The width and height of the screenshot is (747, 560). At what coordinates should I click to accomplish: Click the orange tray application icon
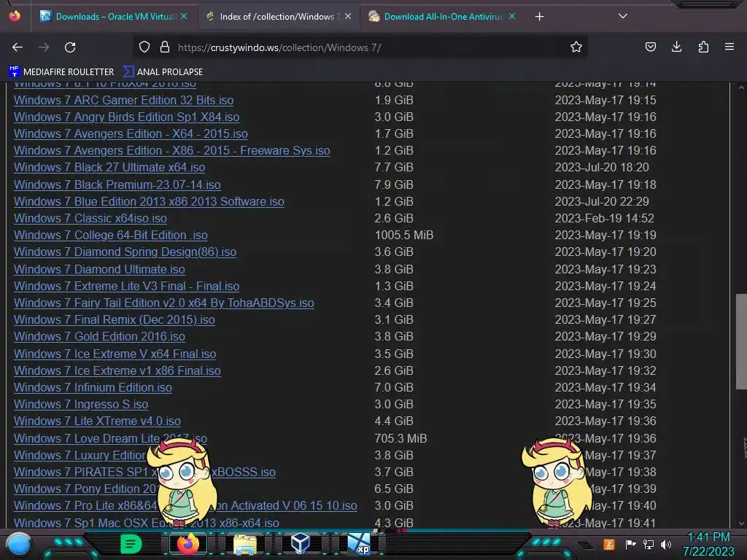tap(609, 544)
